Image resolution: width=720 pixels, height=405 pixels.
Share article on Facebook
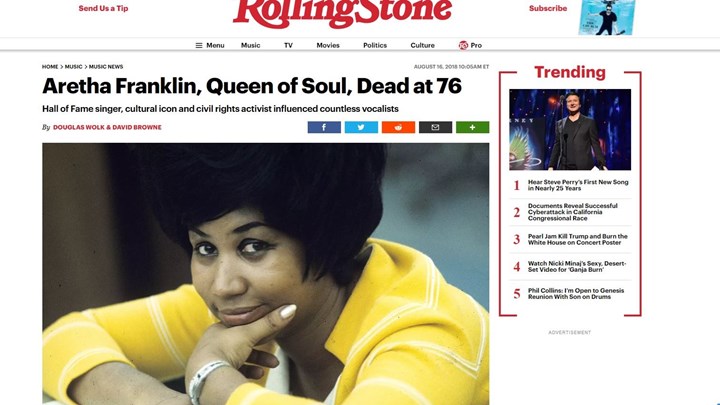[x=324, y=127]
